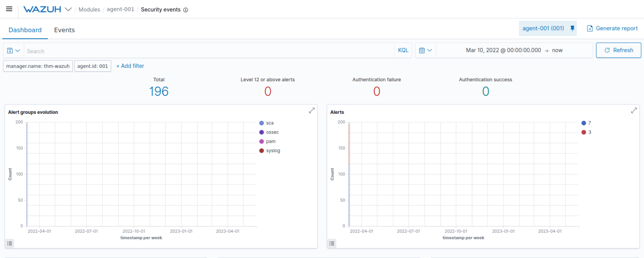Click the syslog legend color dot

(x=262, y=151)
